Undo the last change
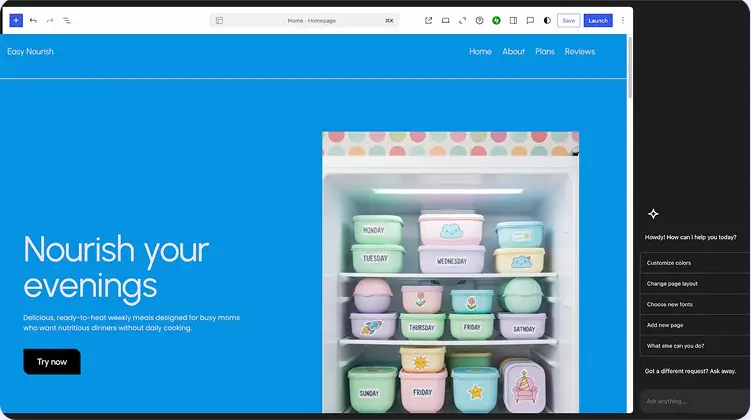 (x=33, y=20)
